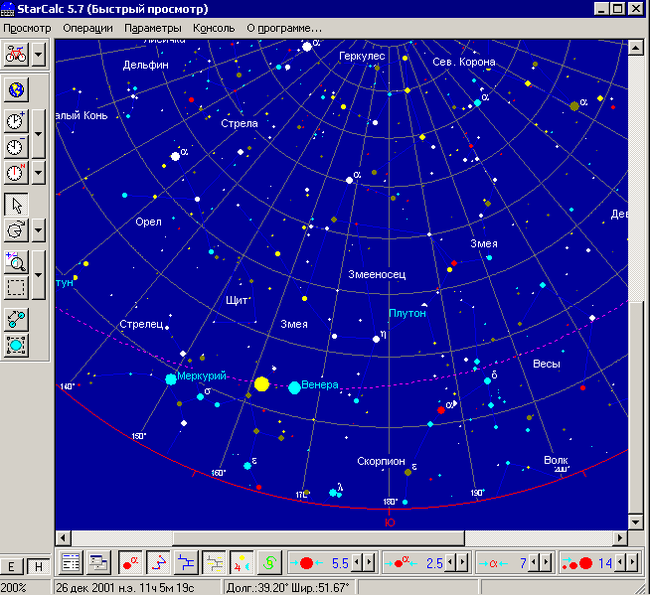Open the О программе… menu
Screen dimensions: 650x596
[284, 28]
